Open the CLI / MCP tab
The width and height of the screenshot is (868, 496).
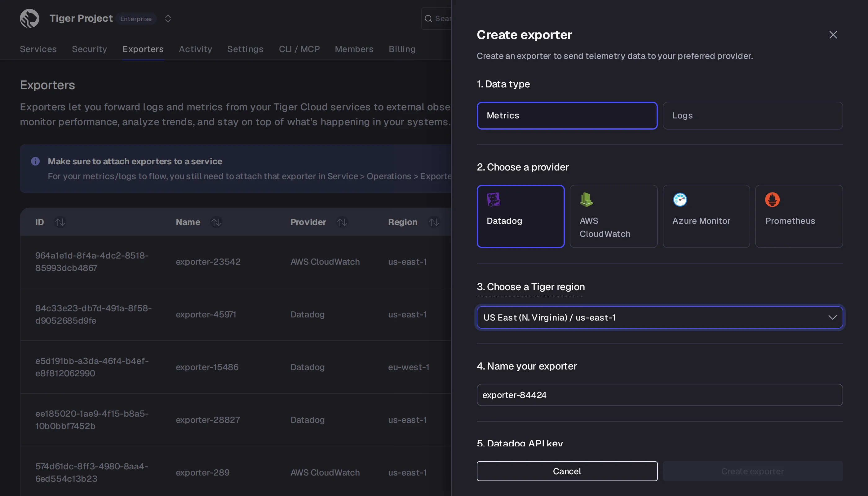[299, 49]
